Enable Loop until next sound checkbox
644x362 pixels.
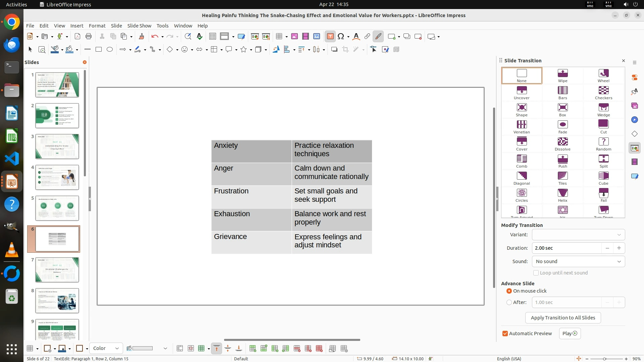pyautogui.click(x=536, y=273)
